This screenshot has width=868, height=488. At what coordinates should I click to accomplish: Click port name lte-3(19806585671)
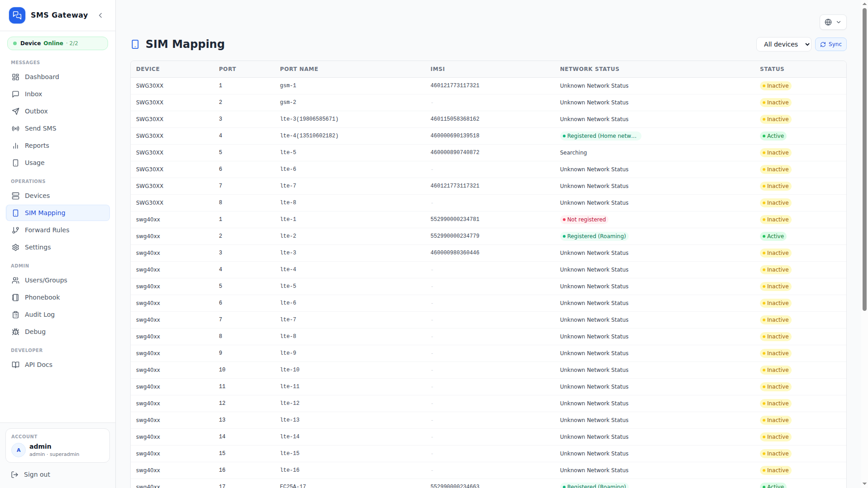click(x=309, y=119)
